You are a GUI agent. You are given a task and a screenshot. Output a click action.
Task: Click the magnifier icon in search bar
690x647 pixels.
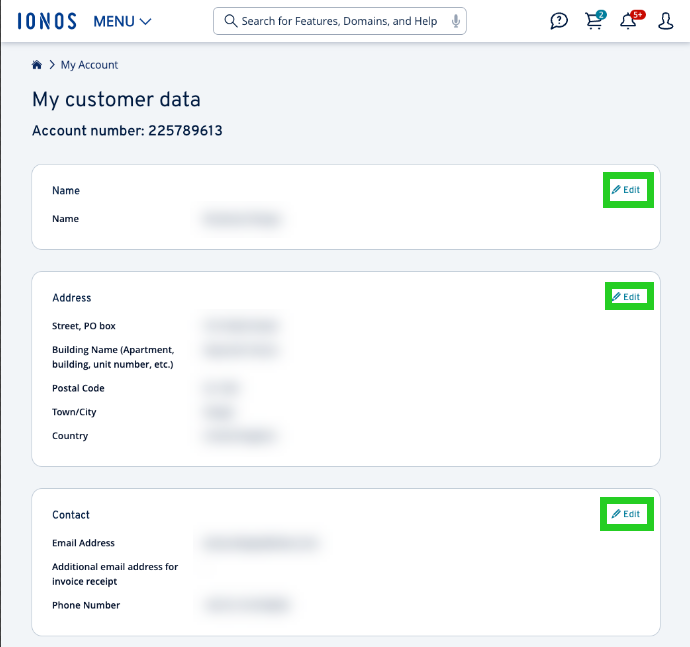pyautogui.click(x=230, y=21)
